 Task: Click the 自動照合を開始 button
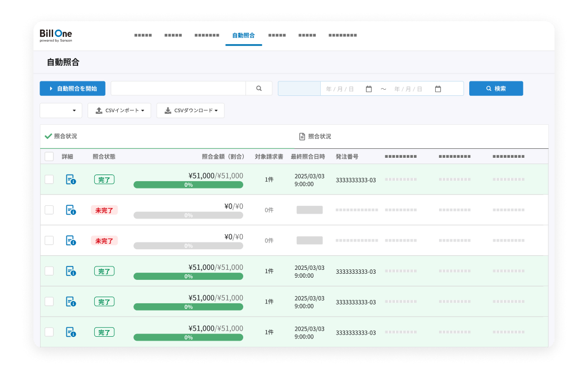pos(73,89)
